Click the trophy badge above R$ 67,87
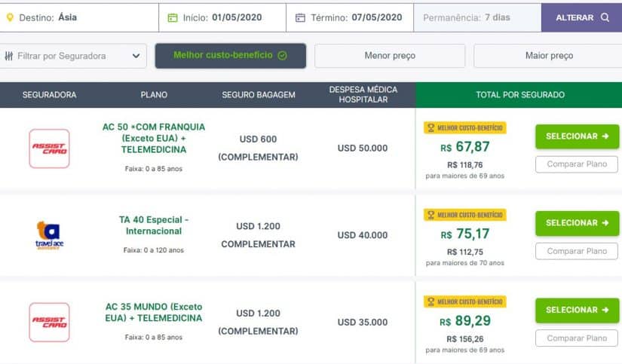 point(465,127)
